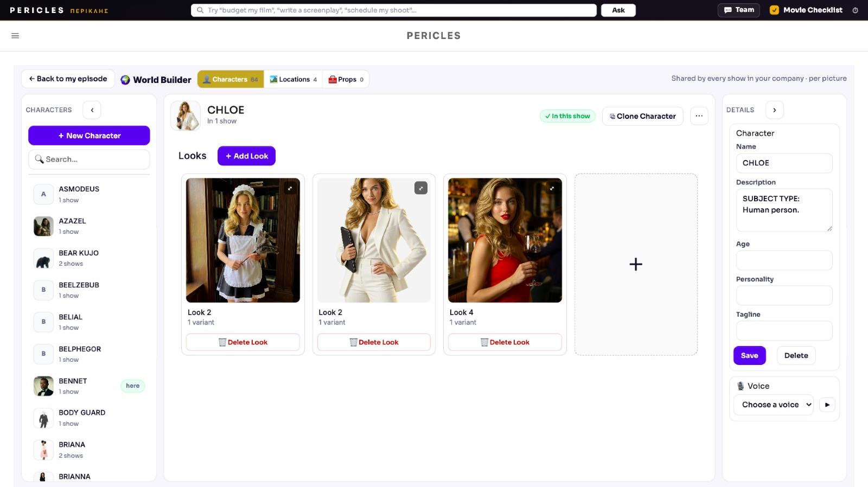The height and width of the screenshot is (487, 868).
Task: Select the BEAR KUJO bear avatar
Action: click(43, 258)
